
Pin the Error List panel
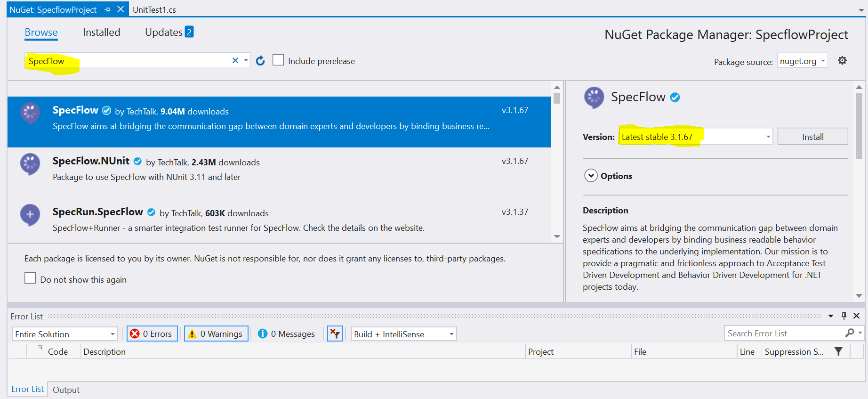[844, 316]
